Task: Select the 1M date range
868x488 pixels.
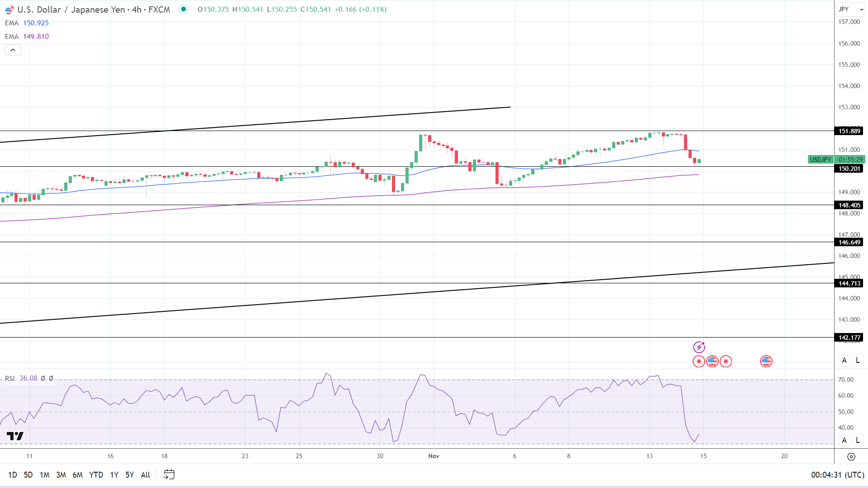Action: (x=44, y=475)
